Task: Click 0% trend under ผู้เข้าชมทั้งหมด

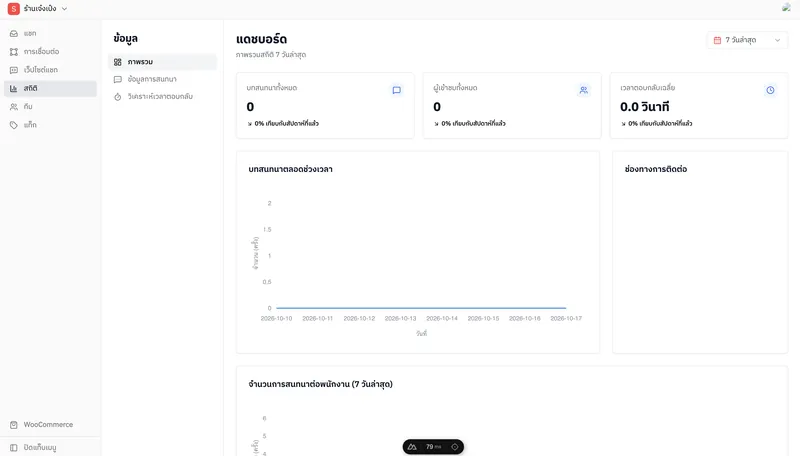Action: click(470, 123)
